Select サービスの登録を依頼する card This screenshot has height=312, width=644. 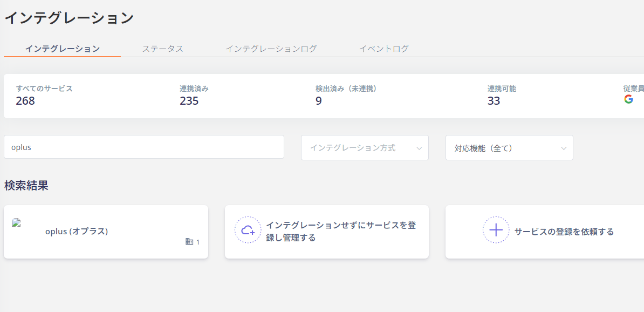(545, 232)
